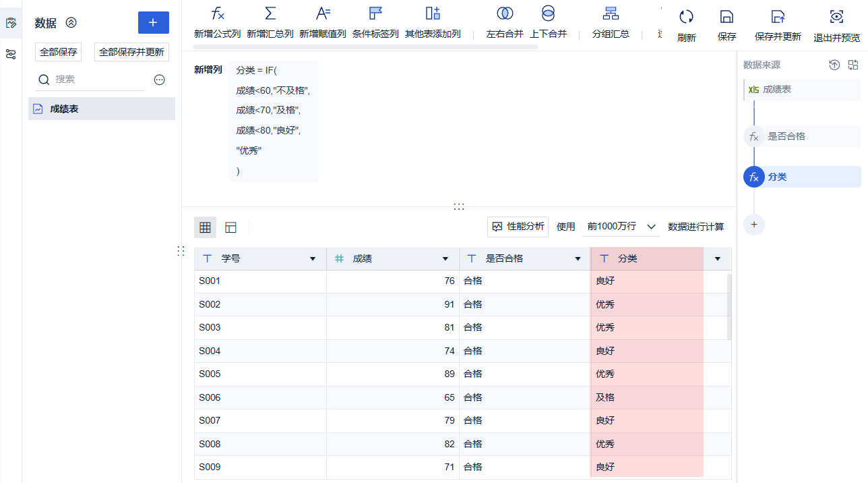Open the 新增汇总列 summary column tool
This screenshot has height=483, width=868.
(x=270, y=20)
